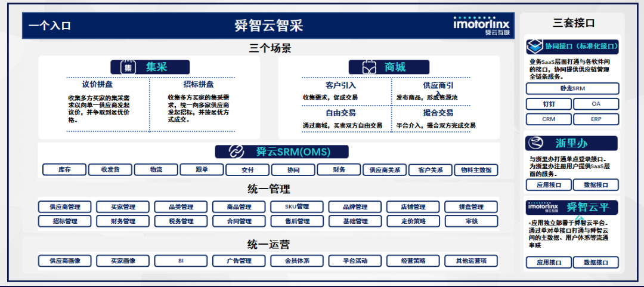
Task: Open the 物流 module
Action: tap(156, 169)
